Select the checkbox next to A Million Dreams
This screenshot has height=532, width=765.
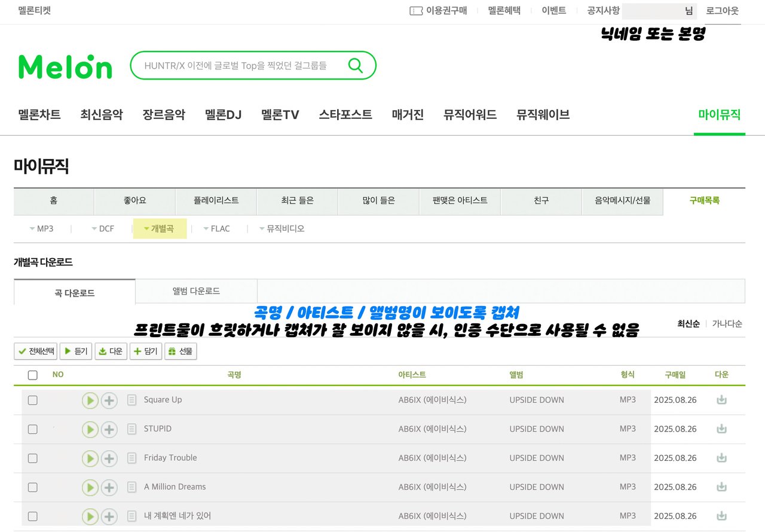(x=33, y=487)
